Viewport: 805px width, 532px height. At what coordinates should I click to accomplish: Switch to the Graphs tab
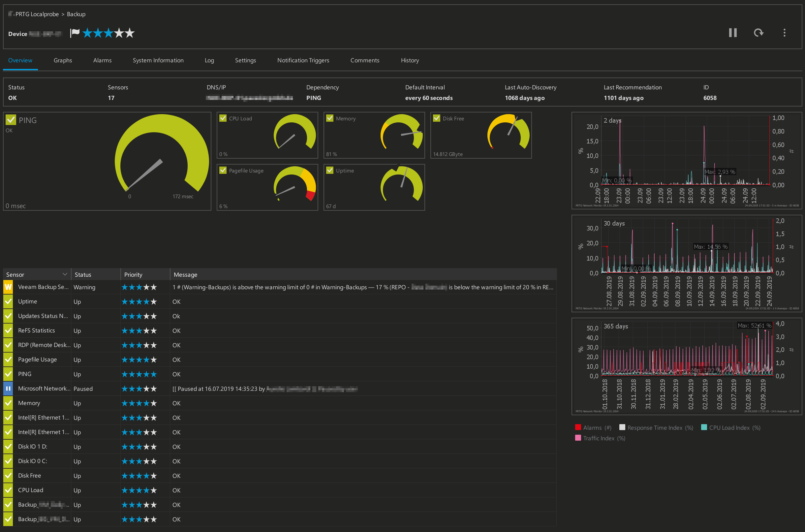click(x=63, y=60)
